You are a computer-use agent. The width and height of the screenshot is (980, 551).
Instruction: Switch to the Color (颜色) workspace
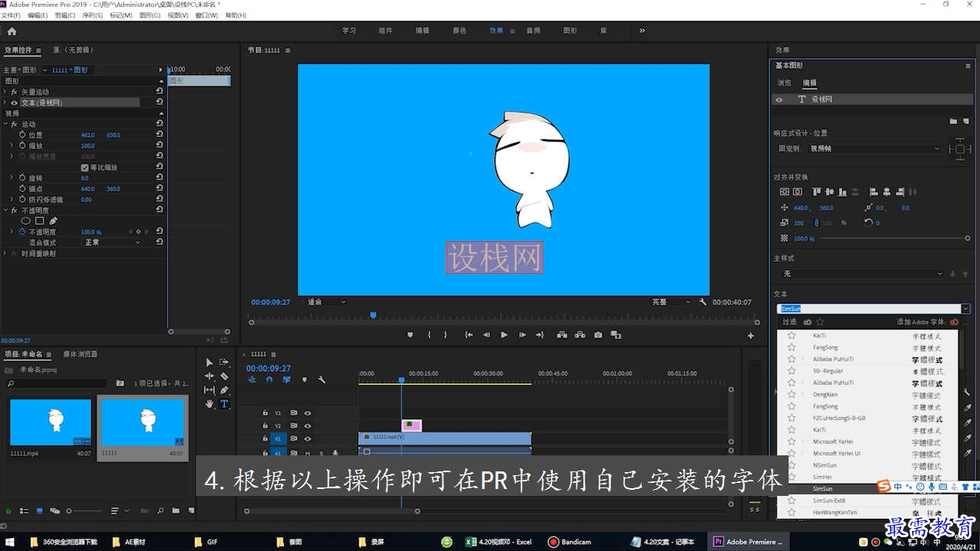point(459,31)
